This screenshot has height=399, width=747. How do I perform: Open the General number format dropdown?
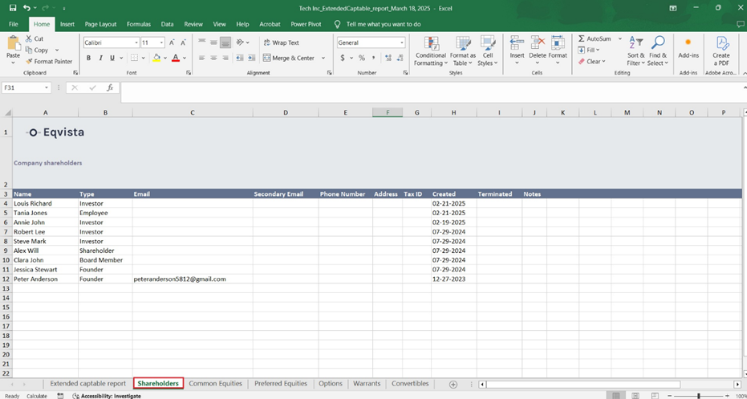click(x=402, y=43)
